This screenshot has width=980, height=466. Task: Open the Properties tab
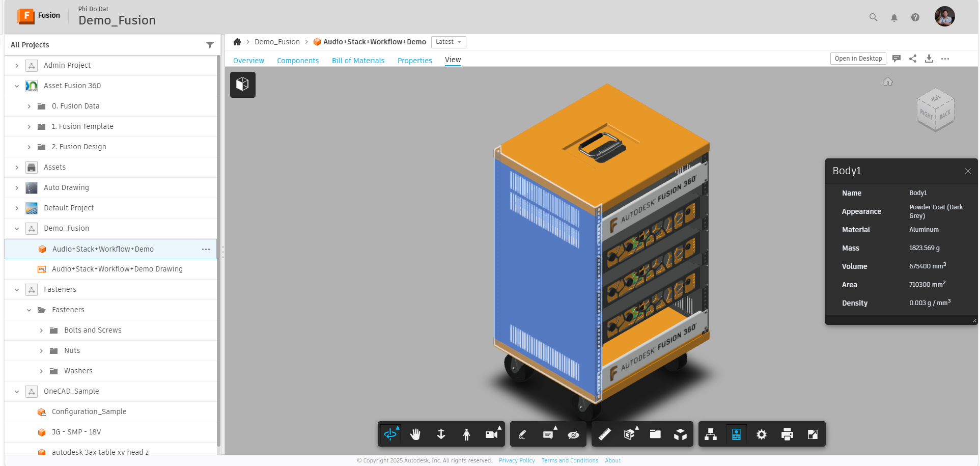click(x=415, y=61)
